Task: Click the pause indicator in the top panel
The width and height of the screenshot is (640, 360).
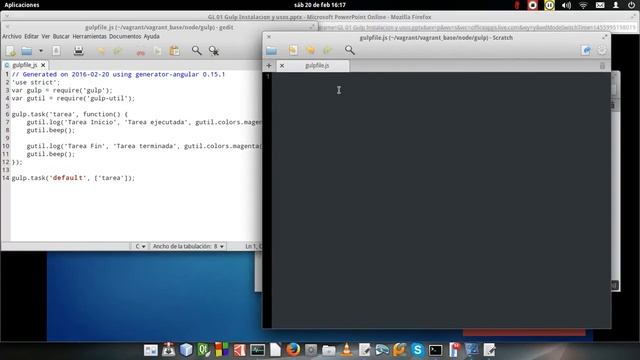Action: coord(549,5)
